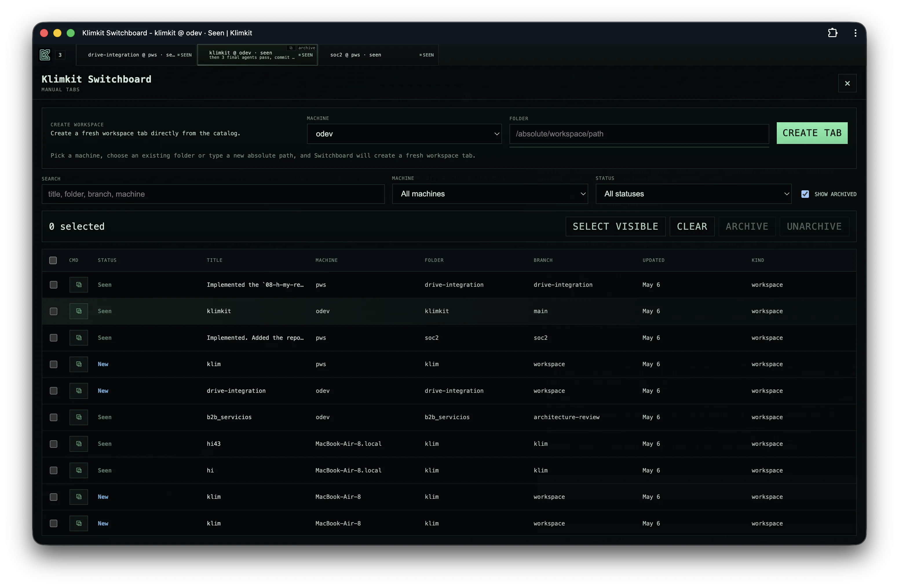Click the CLEAR button
Screen dimensions: 899x588
[x=692, y=226]
